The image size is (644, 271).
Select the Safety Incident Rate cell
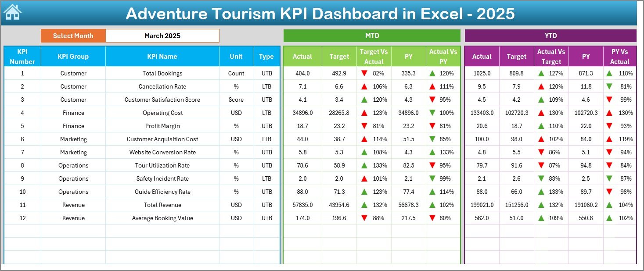[162, 179]
